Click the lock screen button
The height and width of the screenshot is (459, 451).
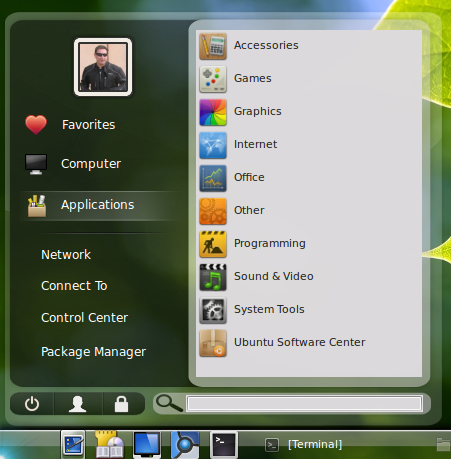(122, 404)
